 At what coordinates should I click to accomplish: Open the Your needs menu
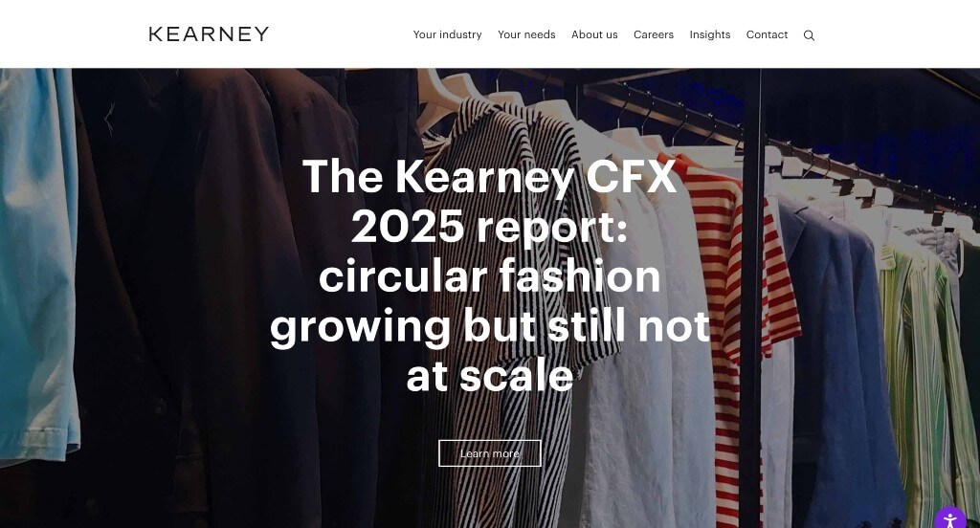tap(526, 35)
